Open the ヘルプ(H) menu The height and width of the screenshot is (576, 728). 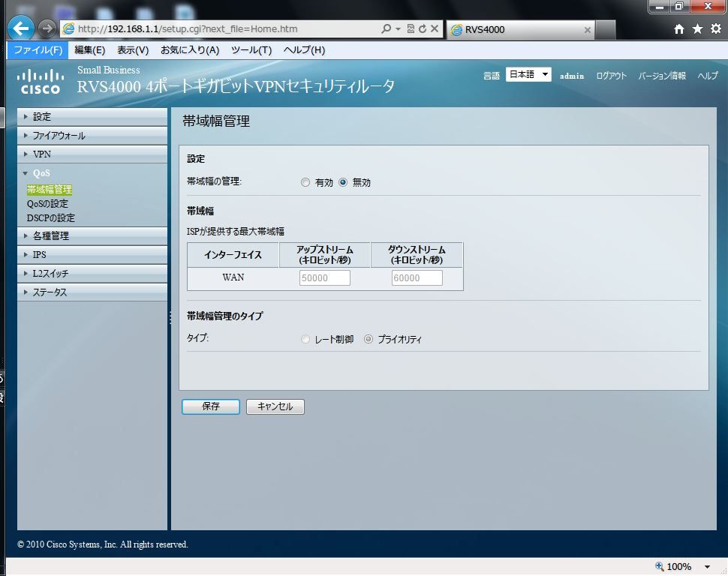click(304, 50)
